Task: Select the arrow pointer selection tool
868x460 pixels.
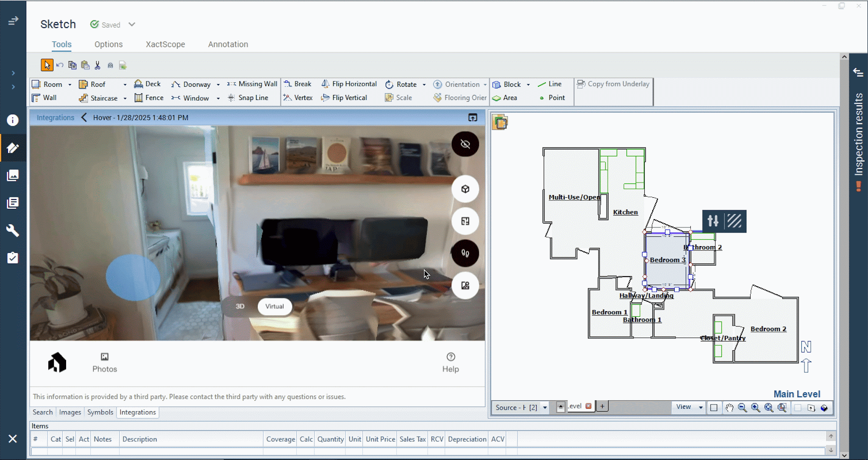Action: [x=47, y=65]
